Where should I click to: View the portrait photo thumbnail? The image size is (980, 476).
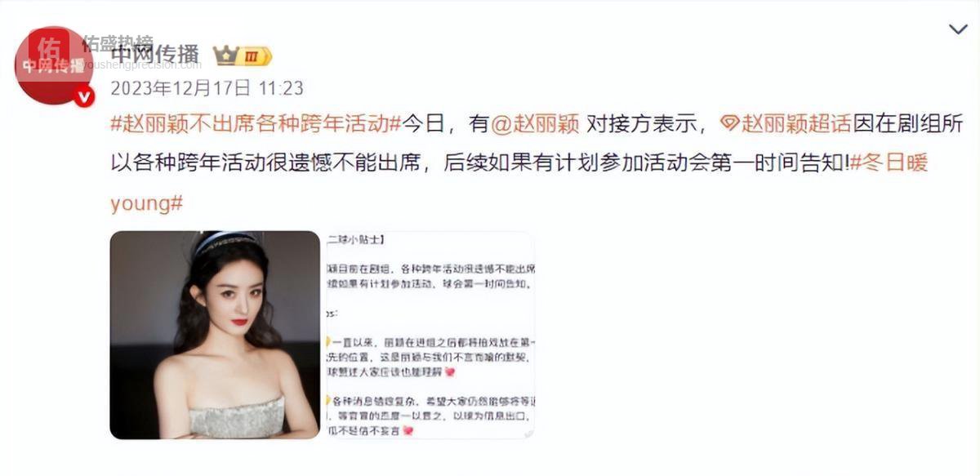coord(215,335)
